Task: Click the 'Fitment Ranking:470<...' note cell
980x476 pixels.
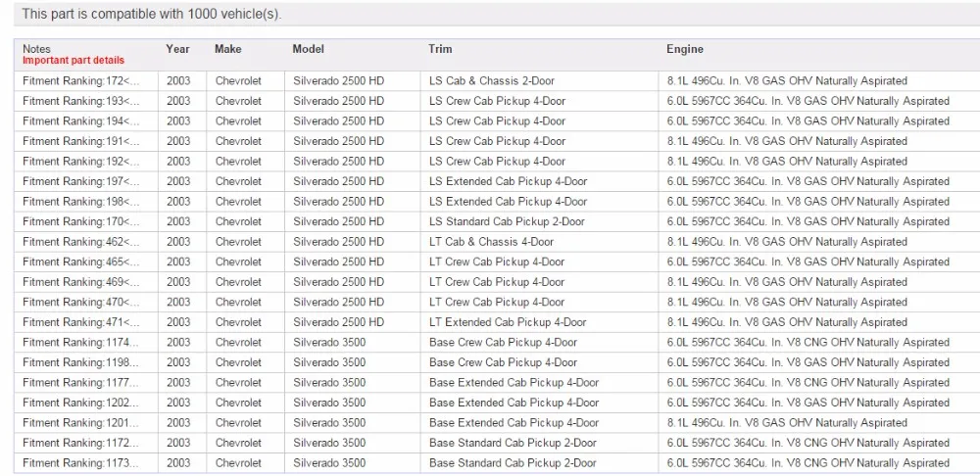Action: pyautogui.click(x=86, y=303)
